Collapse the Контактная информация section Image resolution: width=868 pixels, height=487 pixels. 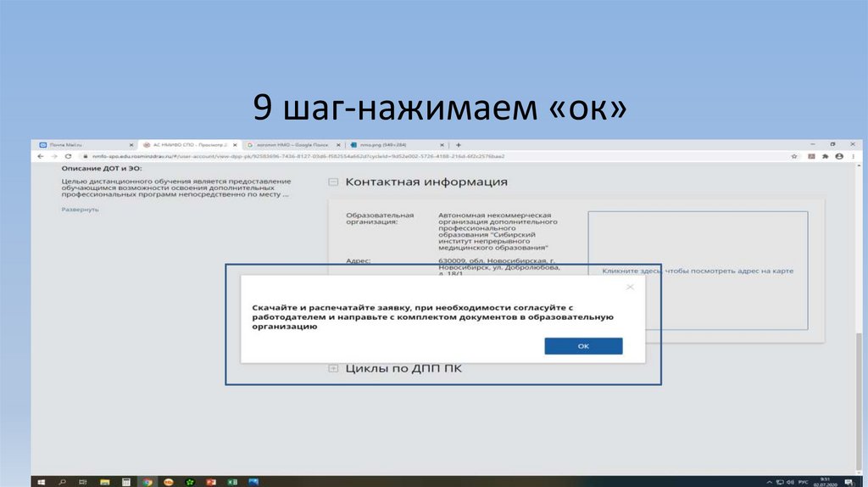tap(333, 182)
